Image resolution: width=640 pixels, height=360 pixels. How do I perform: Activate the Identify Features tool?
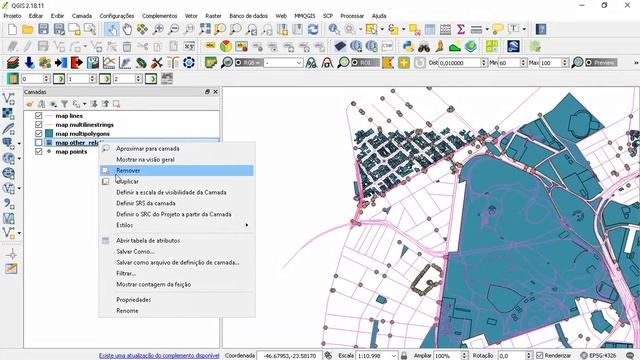coord(334,29)
